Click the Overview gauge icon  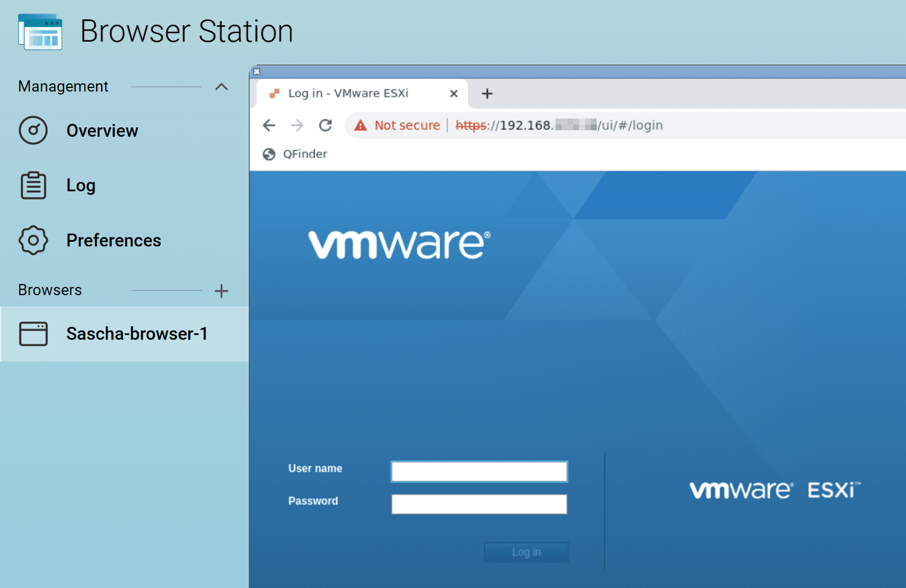[33, 130]
